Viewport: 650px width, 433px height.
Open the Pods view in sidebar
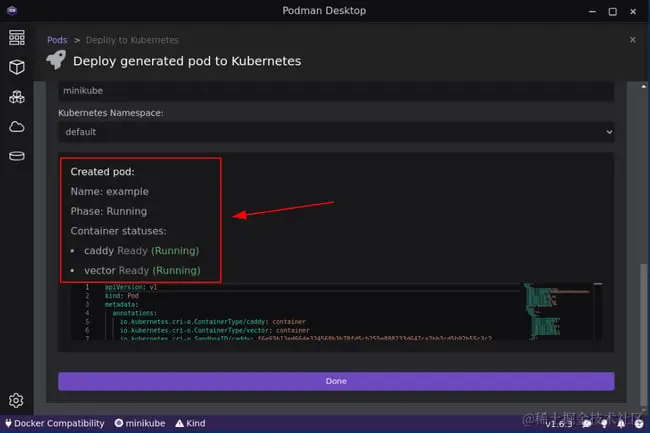(x=17, y=97)
